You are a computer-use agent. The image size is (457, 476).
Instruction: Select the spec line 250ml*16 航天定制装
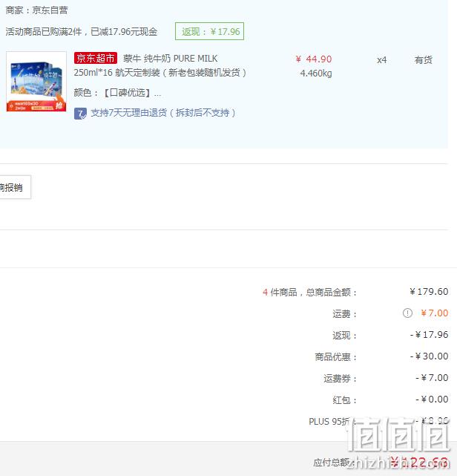116,73
